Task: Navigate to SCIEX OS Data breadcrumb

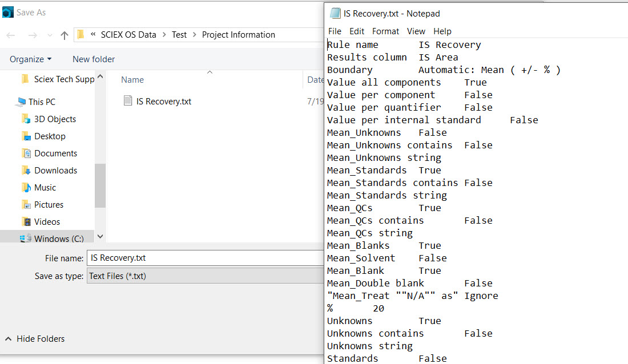Action: [x=128, y=35]
